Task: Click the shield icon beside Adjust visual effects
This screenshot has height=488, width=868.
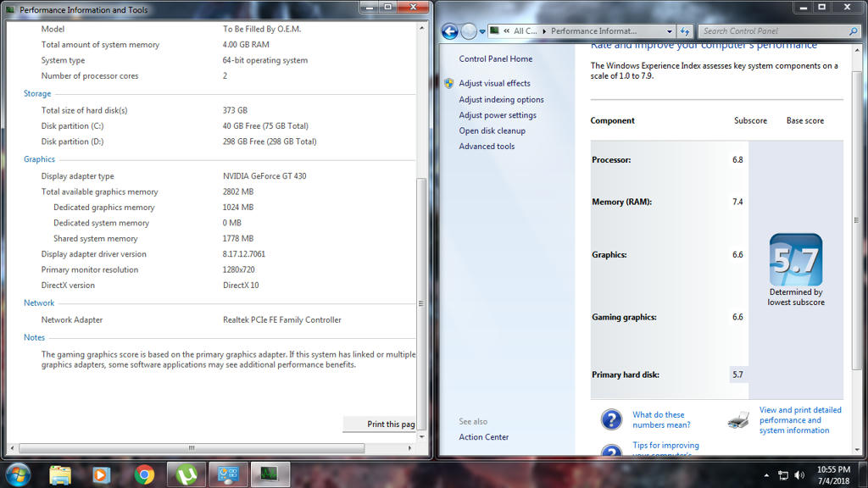Action: 449,84
